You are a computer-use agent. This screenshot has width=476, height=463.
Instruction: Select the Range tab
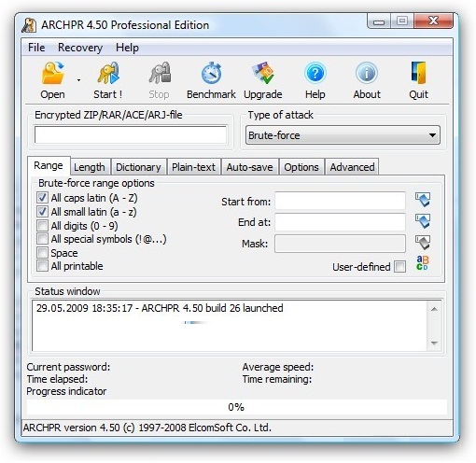pos(49,165)
